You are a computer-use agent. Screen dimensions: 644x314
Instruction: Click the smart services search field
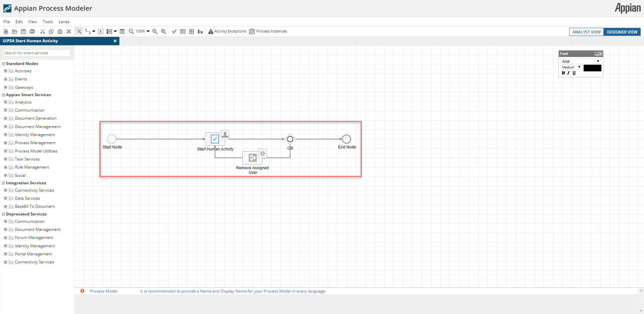coord(37,53)
